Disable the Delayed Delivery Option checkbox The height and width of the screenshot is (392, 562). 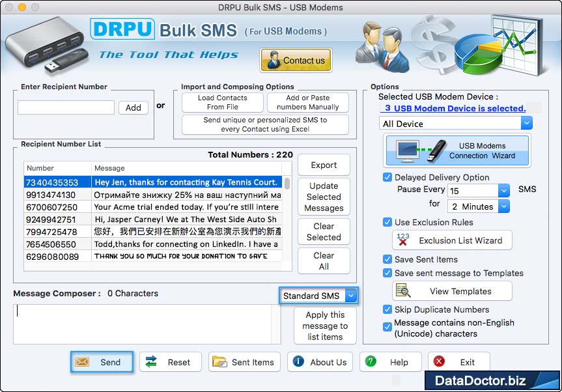(387, 177)
